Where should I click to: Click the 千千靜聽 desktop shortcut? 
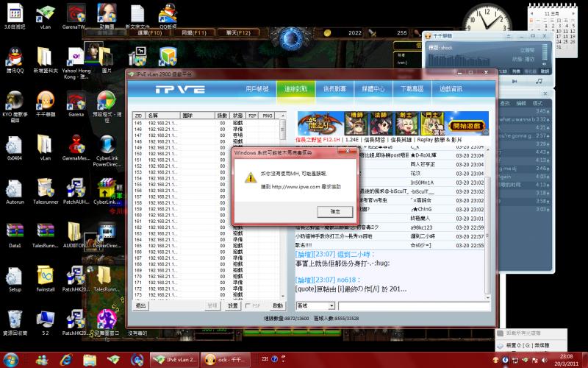[46, 104]
